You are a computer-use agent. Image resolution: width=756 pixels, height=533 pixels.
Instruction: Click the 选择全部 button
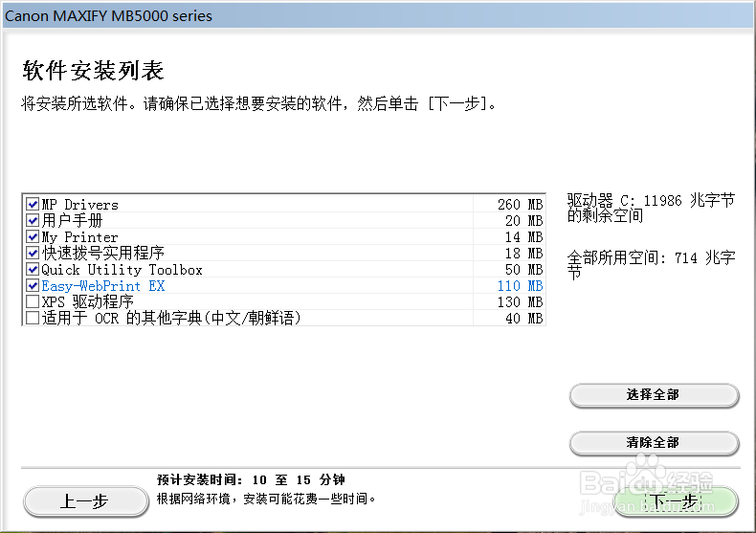tap(654, 395)
